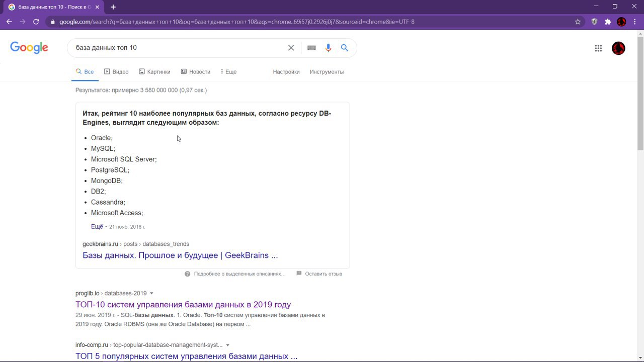
Task: Bookmark this page with star icon
Action: (578, 22)
